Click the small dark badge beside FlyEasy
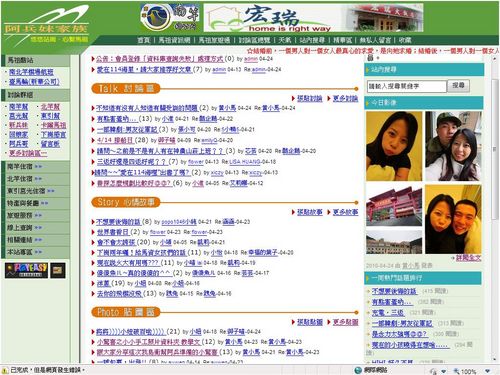This screenshot has height=375, width=500. 58,270
